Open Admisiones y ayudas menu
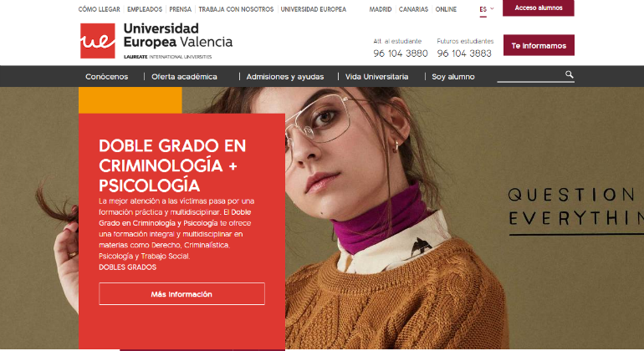 point(284,77)
